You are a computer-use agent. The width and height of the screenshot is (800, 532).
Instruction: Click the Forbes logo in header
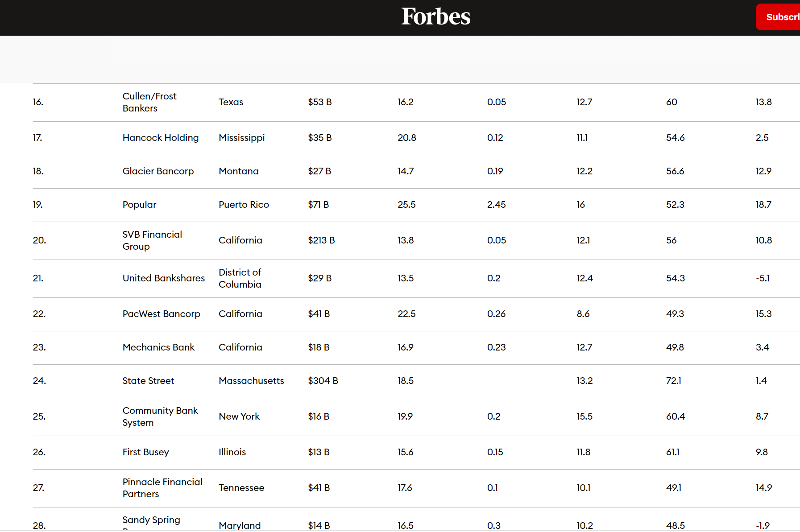pos(435,17)
